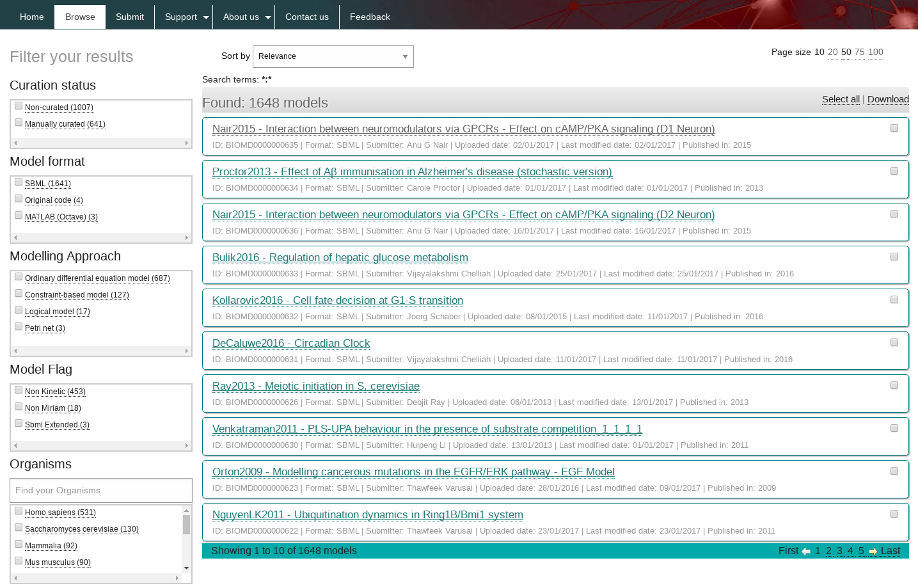Screen dimensions: 918x588
Task: Click the Organisms list vertical scrollbar thumb
Action: point(187,525)
